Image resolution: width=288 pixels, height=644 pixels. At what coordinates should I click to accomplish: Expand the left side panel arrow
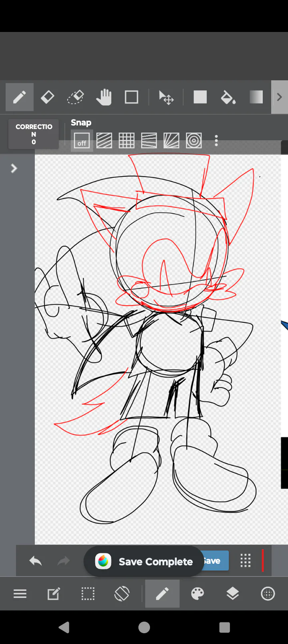[x=14, y=168]
